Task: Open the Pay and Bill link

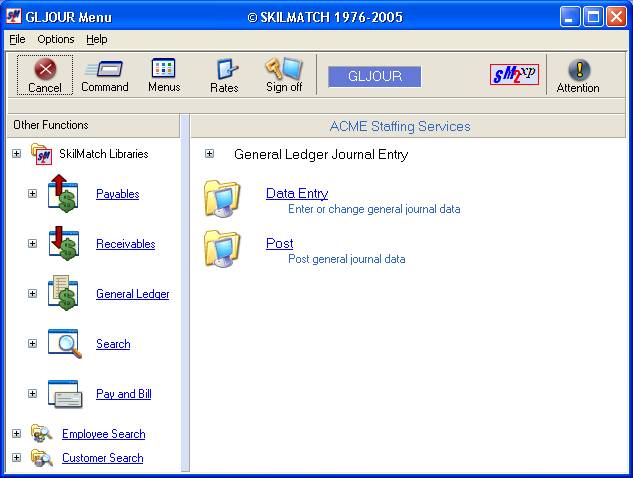Action: pyautogui.click(x=124, y=394)
